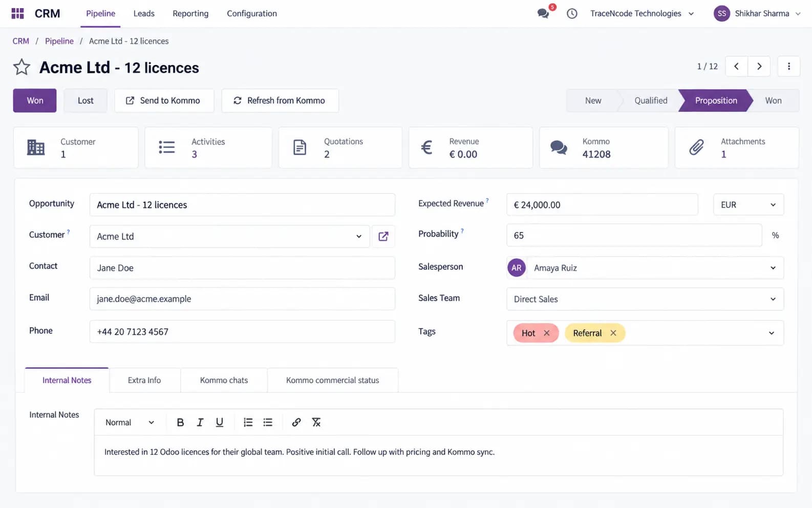The height and width of the screenshot is (508, 812).
Task: Click the Send to Kommo button
Action: [164, 100]
